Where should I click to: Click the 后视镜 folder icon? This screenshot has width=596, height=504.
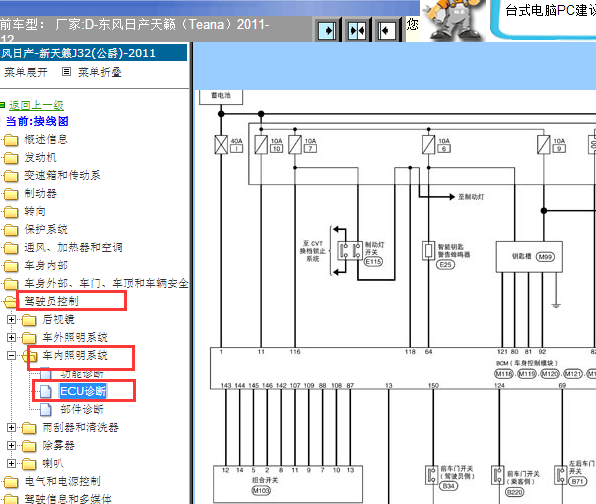(29, 320)
